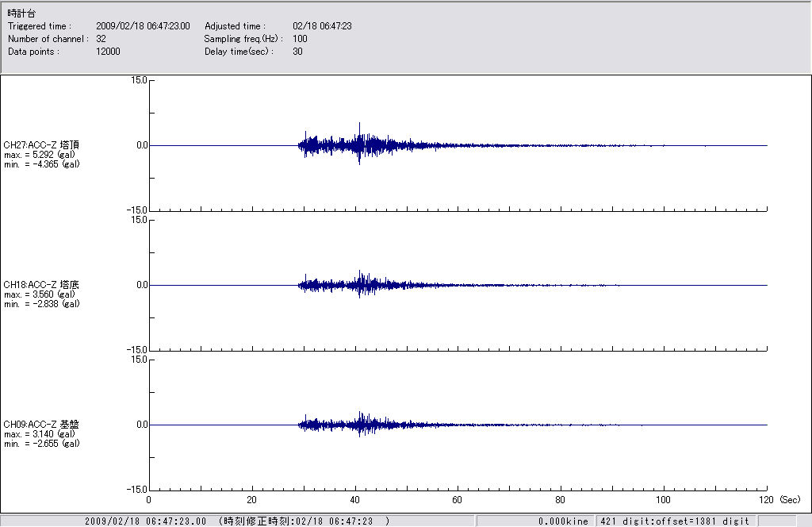Click the CH09 max. = 3.140 (gal) text
Image resolution: width=812 pixels, height=527 pixels.
40,434
